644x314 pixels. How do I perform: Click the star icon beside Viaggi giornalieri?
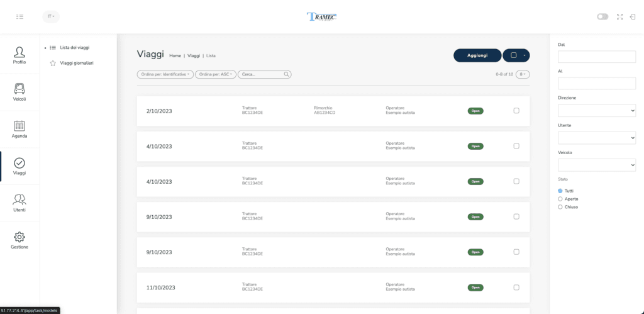pos(53,64)
